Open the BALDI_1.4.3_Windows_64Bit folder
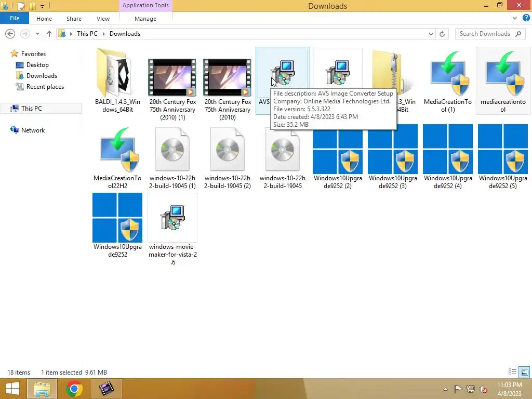Viewport: 532px width, 399px height. coord(117,81)
